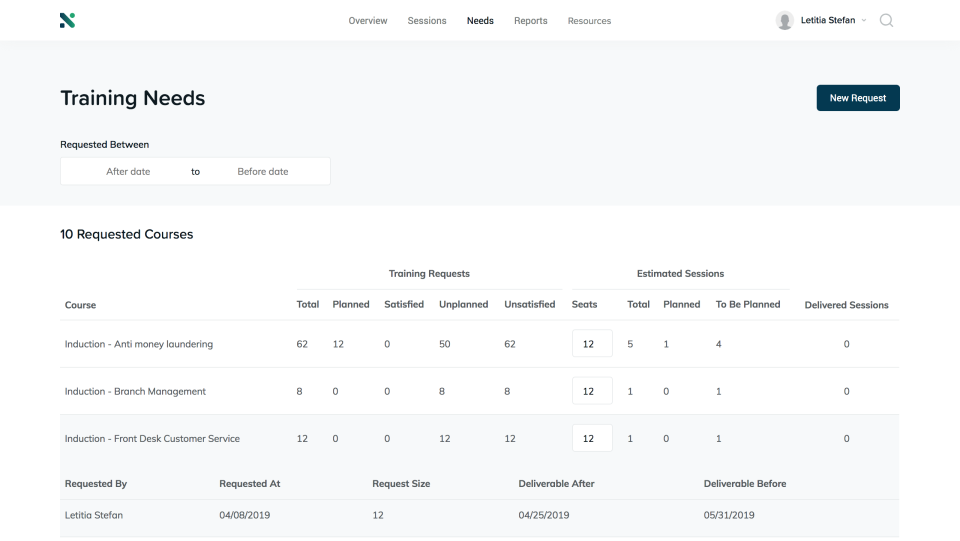960x541 pixels.
Task: Edit the Seats field for Front Desk Customer Service
Action: 591,439
